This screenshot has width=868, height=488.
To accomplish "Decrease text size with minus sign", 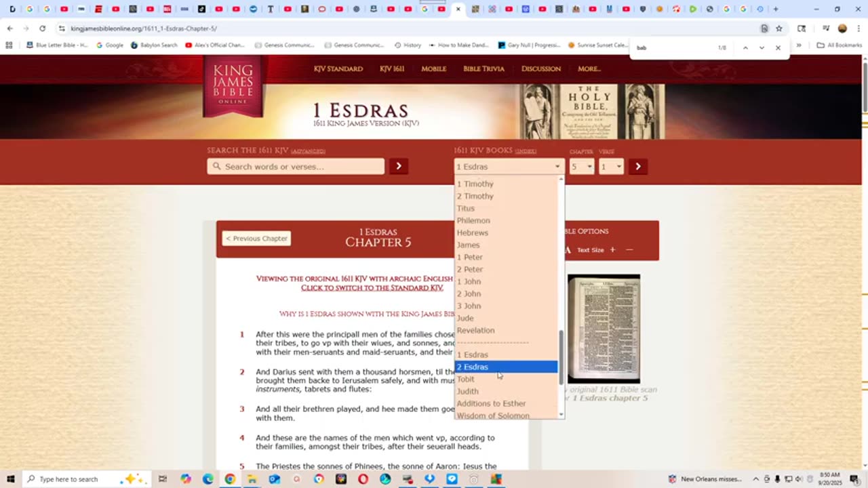I will (x=629, y=249).
